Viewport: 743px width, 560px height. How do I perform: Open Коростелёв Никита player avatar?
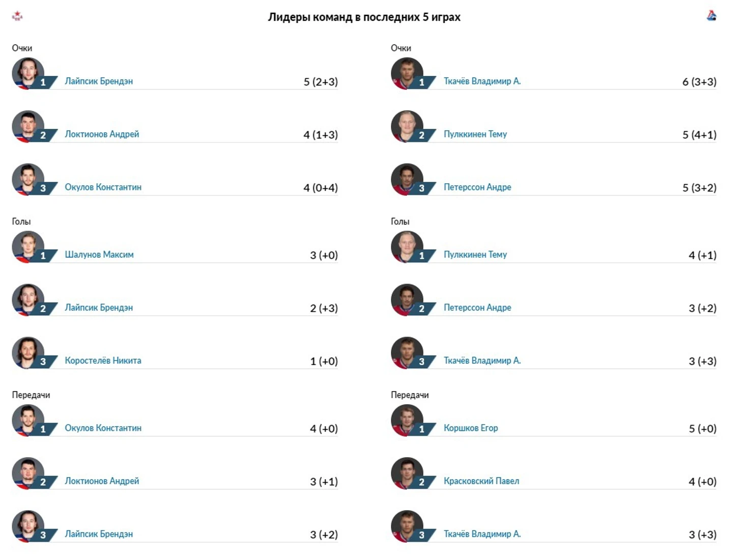(28, 353)
